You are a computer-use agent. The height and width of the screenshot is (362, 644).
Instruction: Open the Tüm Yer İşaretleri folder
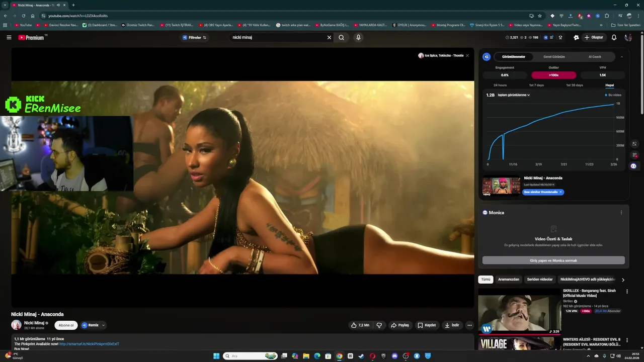click(x=625, y=25)
